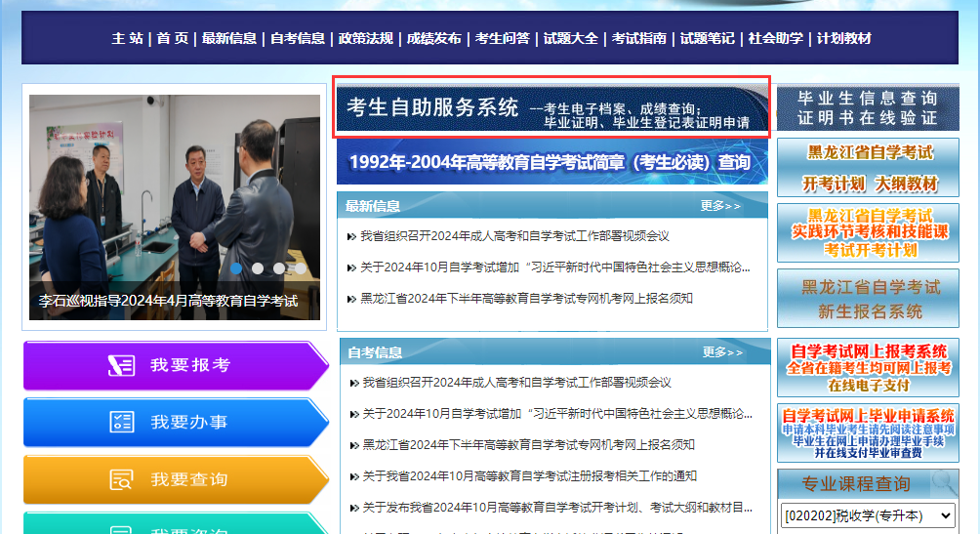Switch to the third carousel slide dot

(279, 267)
